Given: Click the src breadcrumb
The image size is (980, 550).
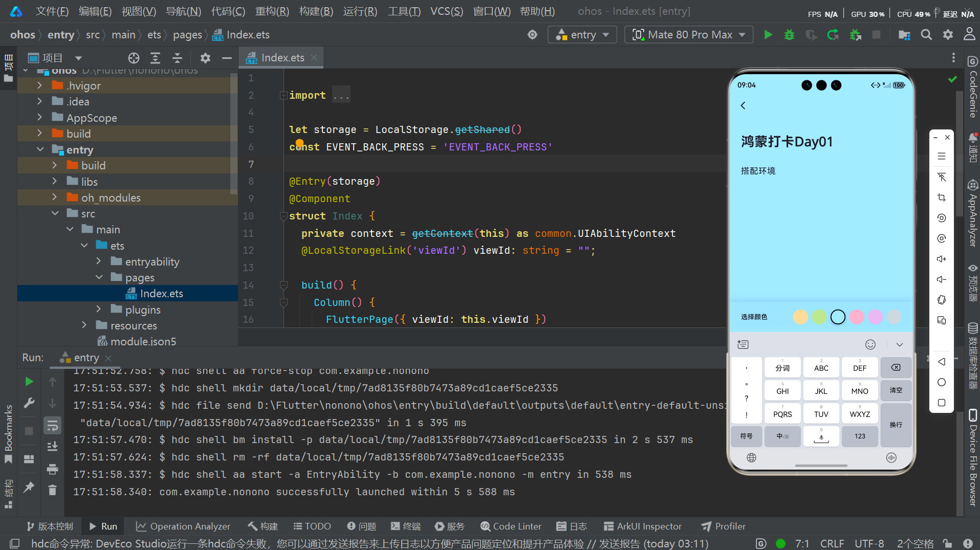Looking at the screenshot, I should click(x=93, y=35).
